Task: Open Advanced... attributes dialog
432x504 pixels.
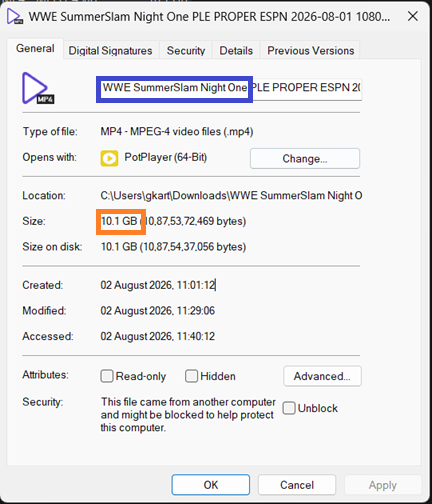Action: coord(322,376)
